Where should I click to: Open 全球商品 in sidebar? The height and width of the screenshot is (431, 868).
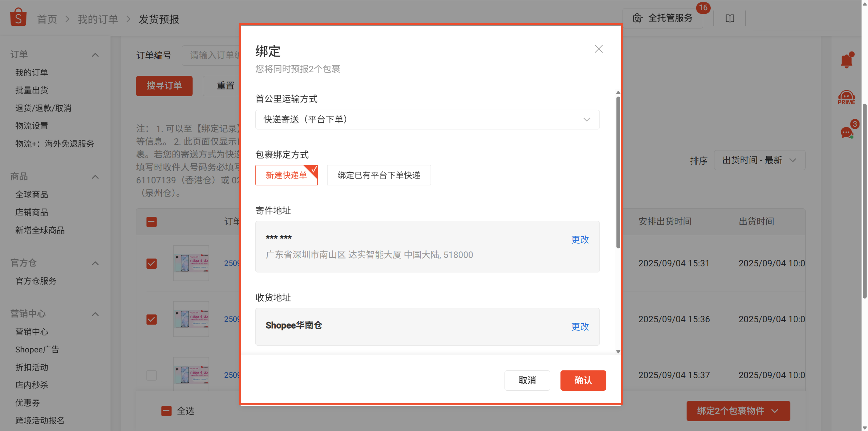click(32, 195)
